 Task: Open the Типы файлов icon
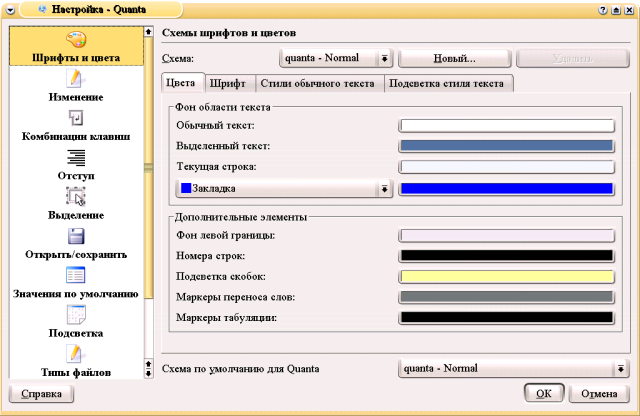pos(75,353)
